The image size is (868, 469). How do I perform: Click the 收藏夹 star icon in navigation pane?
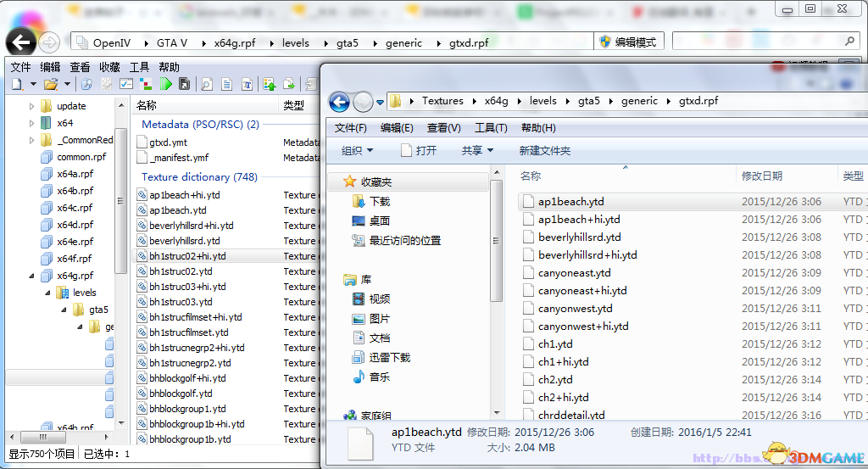pos(349,181)
